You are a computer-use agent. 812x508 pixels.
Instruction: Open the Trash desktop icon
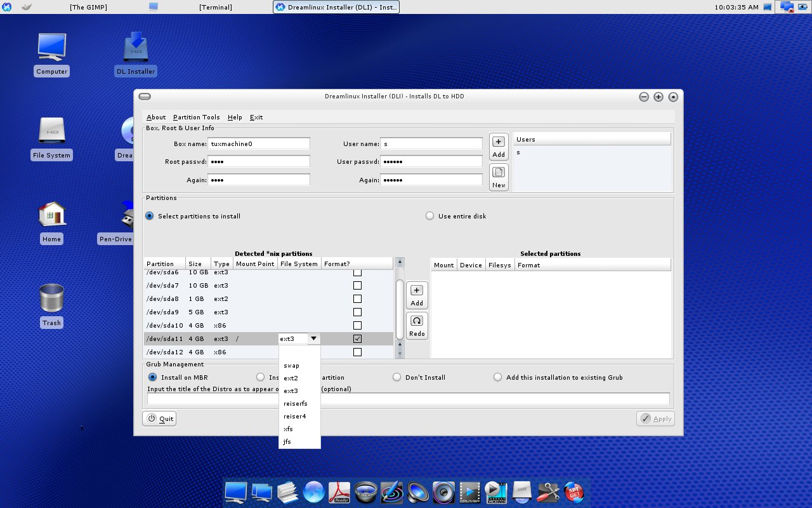[x=51, y=306]
